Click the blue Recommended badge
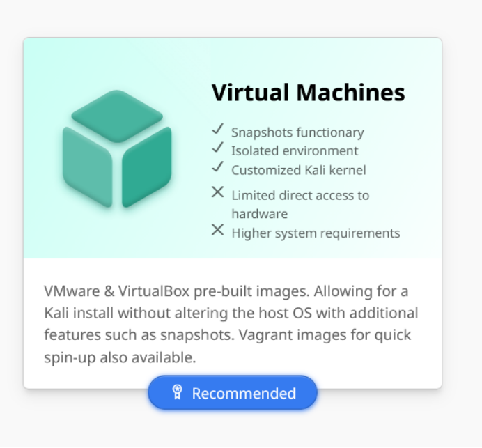 click(x=233, y=392)
